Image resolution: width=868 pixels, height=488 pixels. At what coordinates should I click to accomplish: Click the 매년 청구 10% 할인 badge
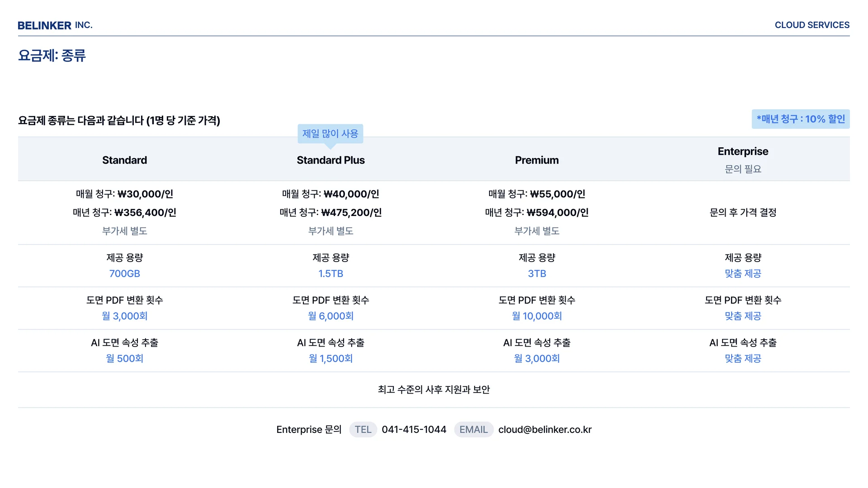(x=800, y=119)
